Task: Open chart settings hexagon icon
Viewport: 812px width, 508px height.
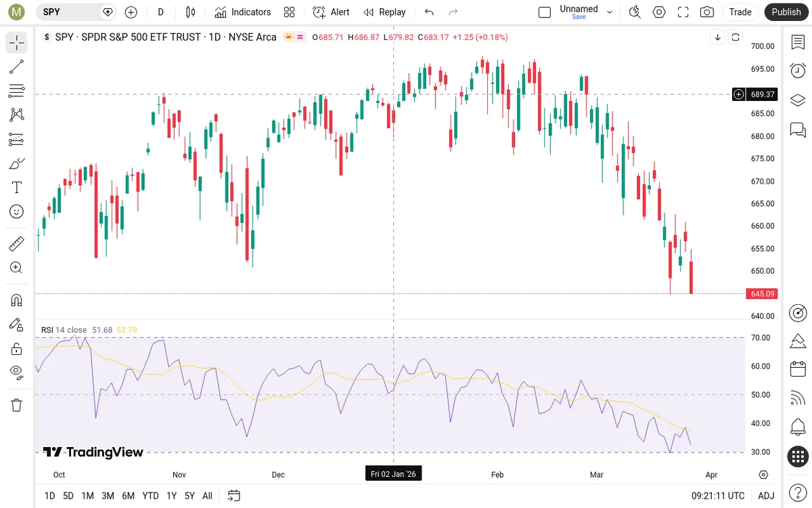Action: [659, 12]
